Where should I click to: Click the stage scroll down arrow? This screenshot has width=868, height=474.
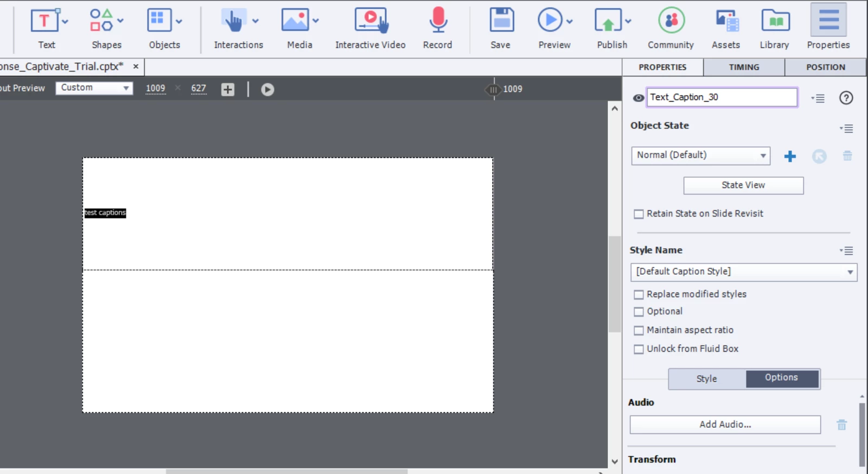click(x=614, y=462)
